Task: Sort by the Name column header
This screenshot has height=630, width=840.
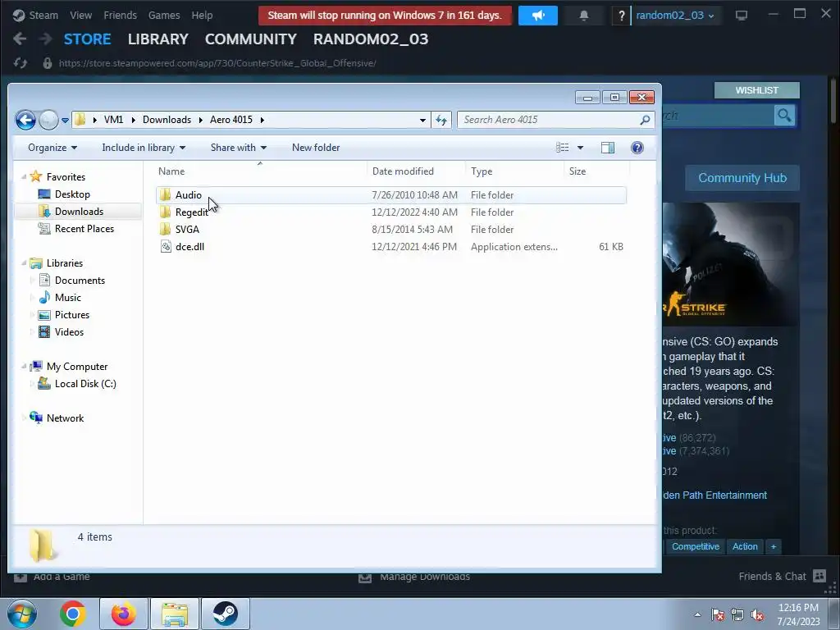Action: coord(171,171)
